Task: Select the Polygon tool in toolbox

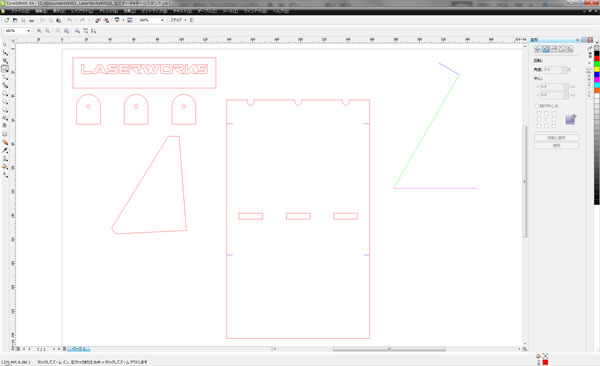Action: [x=5, y=110]
